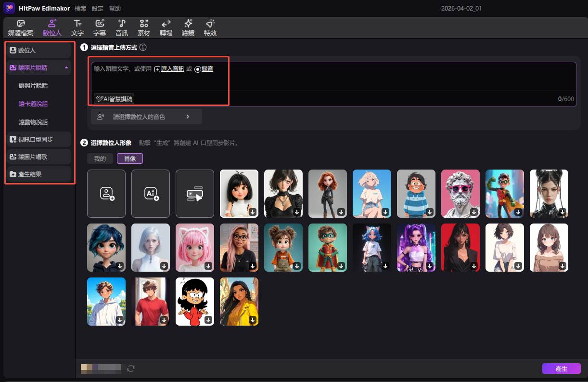Open the 濾鏡 filters panel
Screen dimensions: 588x382
[x=188, y=27]
